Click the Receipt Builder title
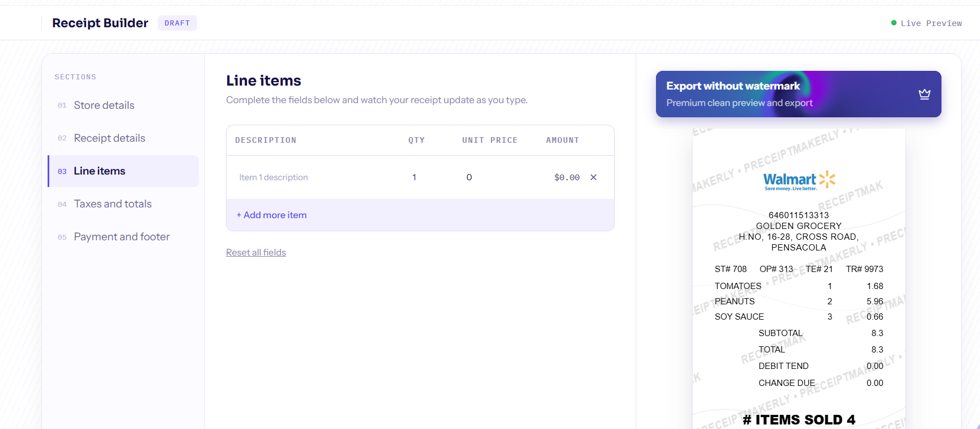The width and height of the screenshot is (980, 429). click(x=100, y=23)
